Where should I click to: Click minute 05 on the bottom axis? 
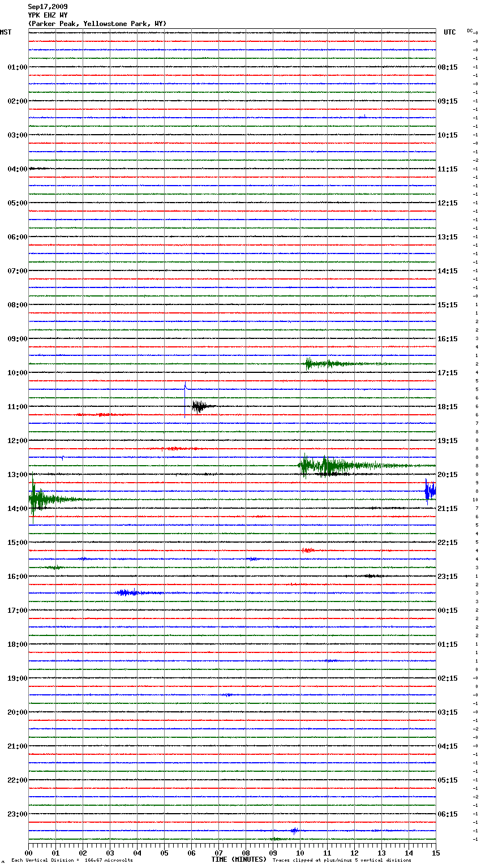click(x=165, y=853)
